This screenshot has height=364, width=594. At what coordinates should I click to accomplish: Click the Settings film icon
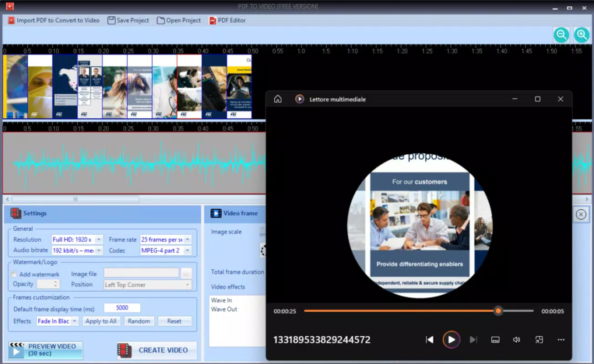16,213
